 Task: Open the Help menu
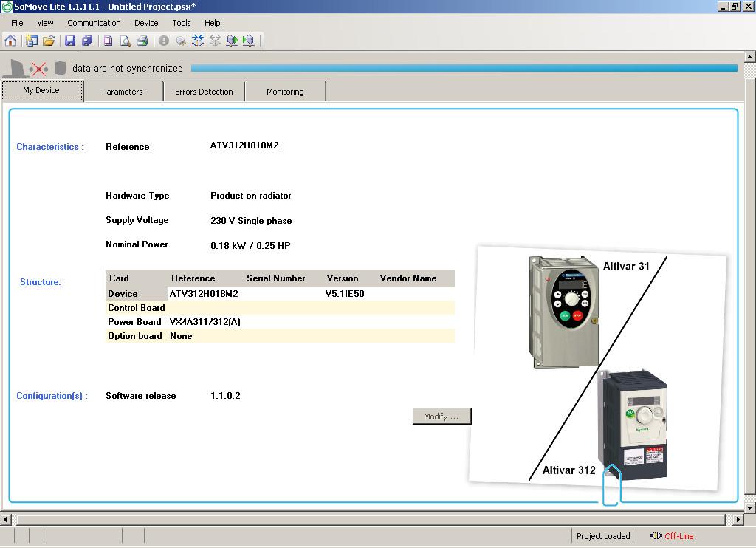212,23
